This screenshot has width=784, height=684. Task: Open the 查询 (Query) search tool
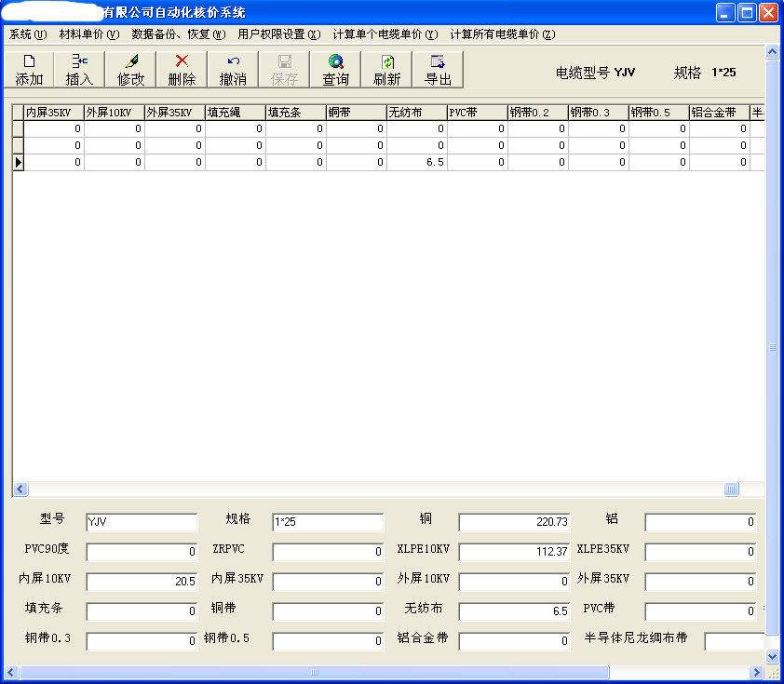click(335, 70)
